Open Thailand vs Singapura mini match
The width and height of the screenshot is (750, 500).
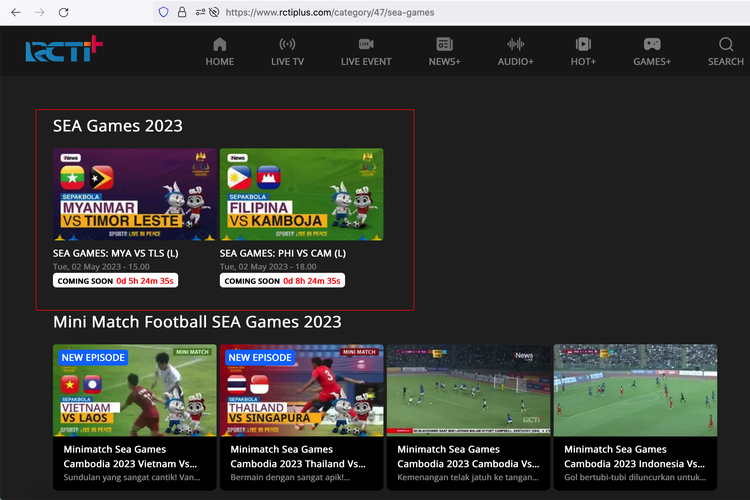tap(301, 390)
